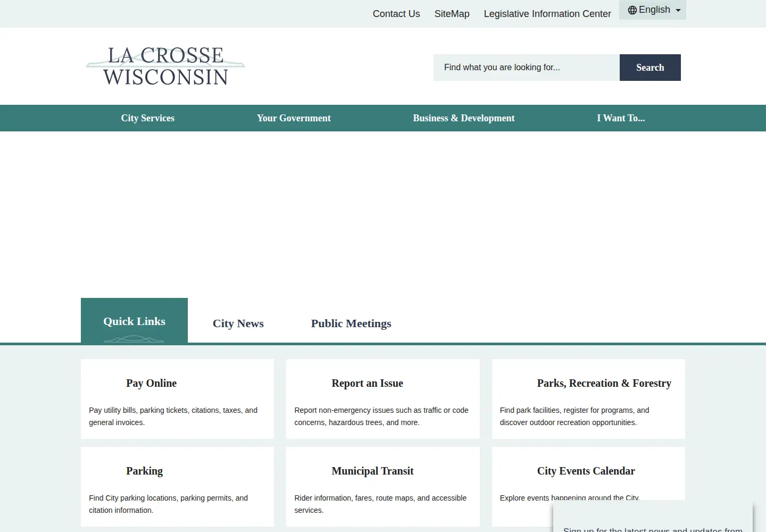Click the 'Rider information, fares' description
This screenshot has width=766, height=532.
[x=380, y=504]
